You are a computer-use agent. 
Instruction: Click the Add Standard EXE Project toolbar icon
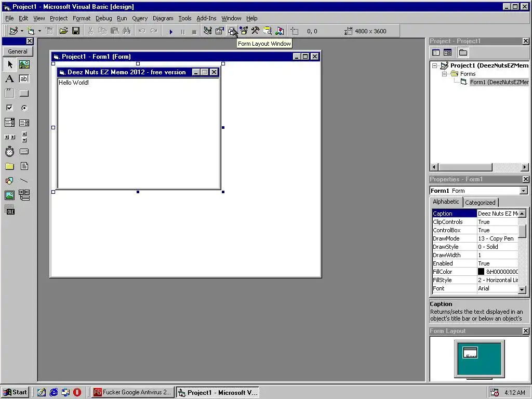pos(14,31)
